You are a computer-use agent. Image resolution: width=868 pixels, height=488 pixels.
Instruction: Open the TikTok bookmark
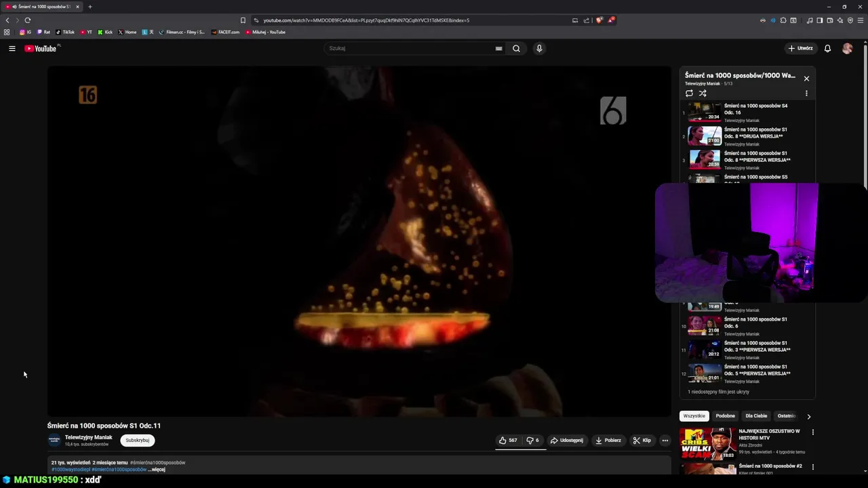tap(65, 32)
